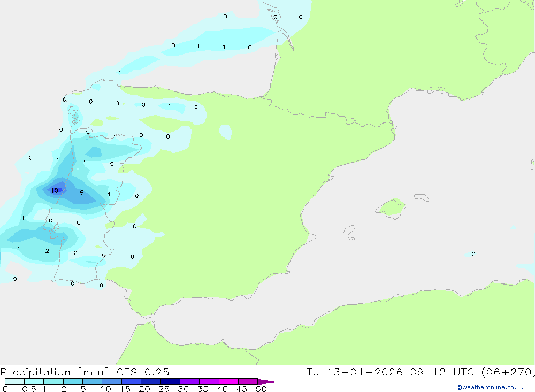
Task: Select the 0.1–0.5 mm palest cyan legend swatch
Action: point(14,381)
